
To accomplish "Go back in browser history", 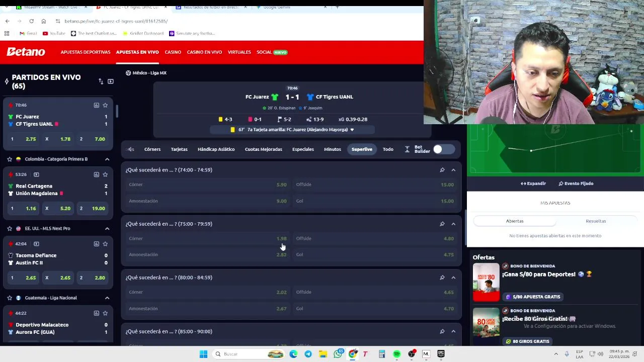I will click(x=7, y=21).
